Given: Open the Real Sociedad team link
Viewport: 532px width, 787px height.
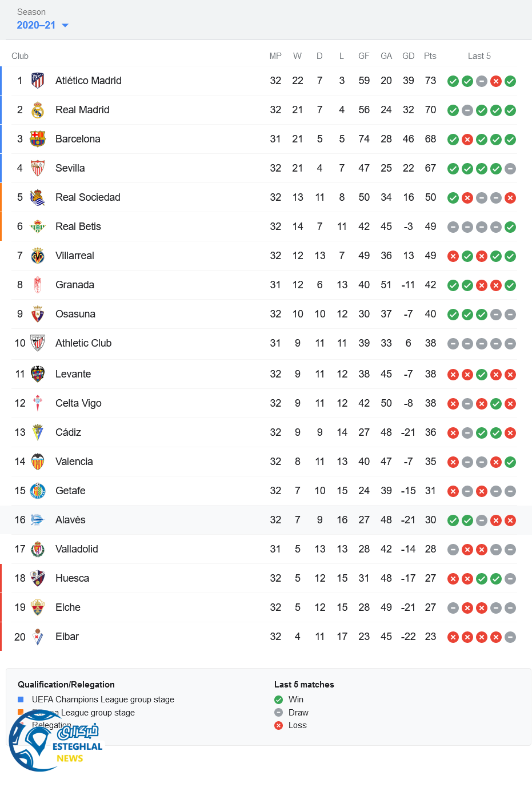Looking at the screenshot, I should pyautogui.click(x=87, y=197).
